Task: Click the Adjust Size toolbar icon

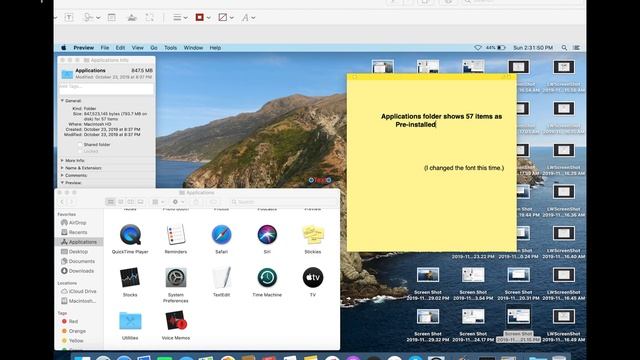Action: [150, 18]
